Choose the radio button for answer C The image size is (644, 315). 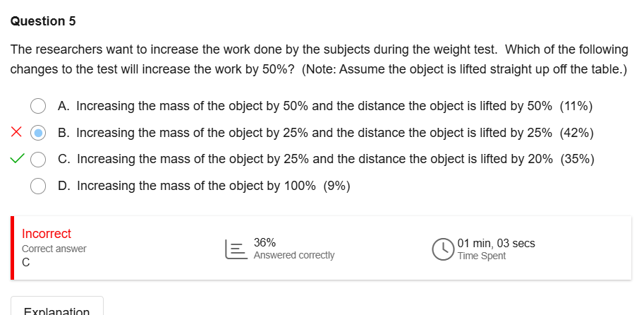coord(39,159)
